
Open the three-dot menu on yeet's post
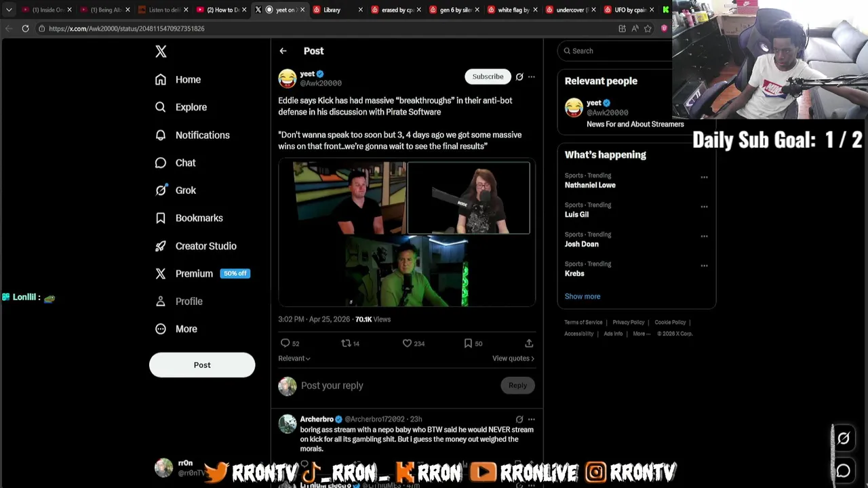click(x=532, y=77)
